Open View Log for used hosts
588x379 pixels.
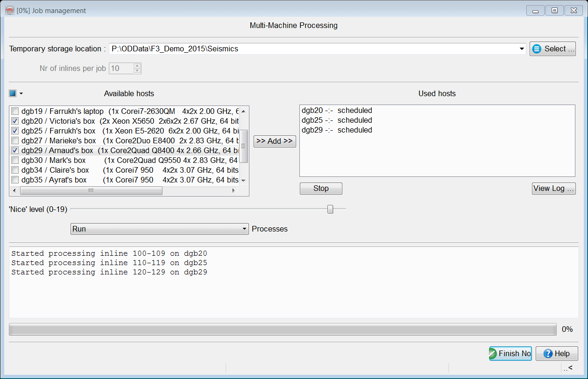tap(553, 189)
